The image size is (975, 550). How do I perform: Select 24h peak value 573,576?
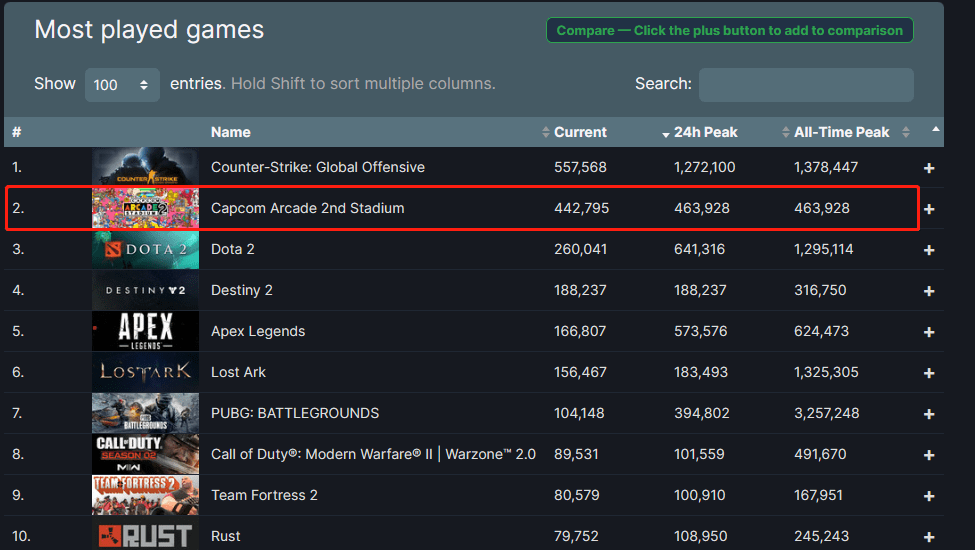tap(701, 331)
